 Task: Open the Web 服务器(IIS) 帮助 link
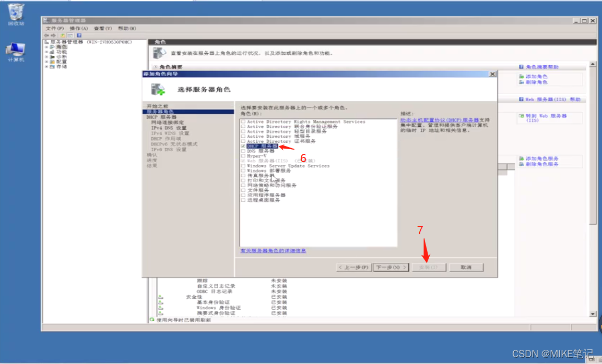pos(553,99)
